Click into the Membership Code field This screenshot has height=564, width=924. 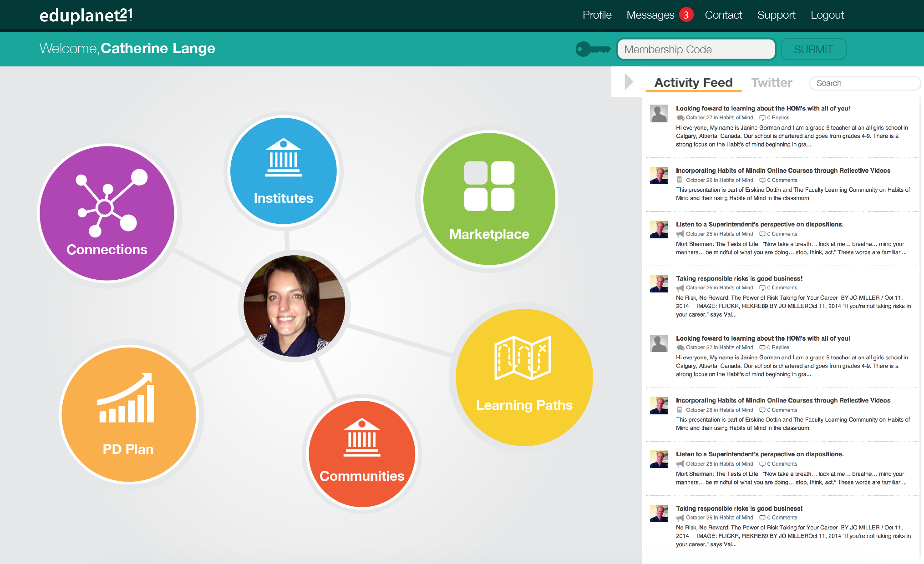(696, 49)
